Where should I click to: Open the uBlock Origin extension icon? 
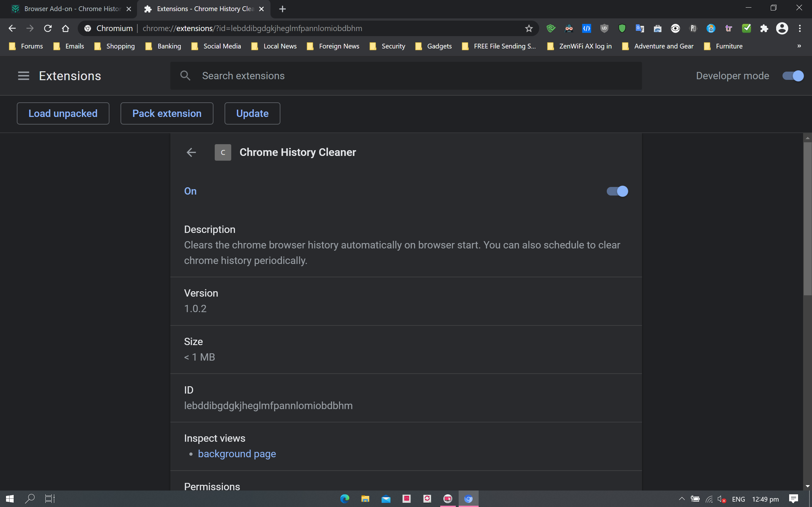point(604,29)
